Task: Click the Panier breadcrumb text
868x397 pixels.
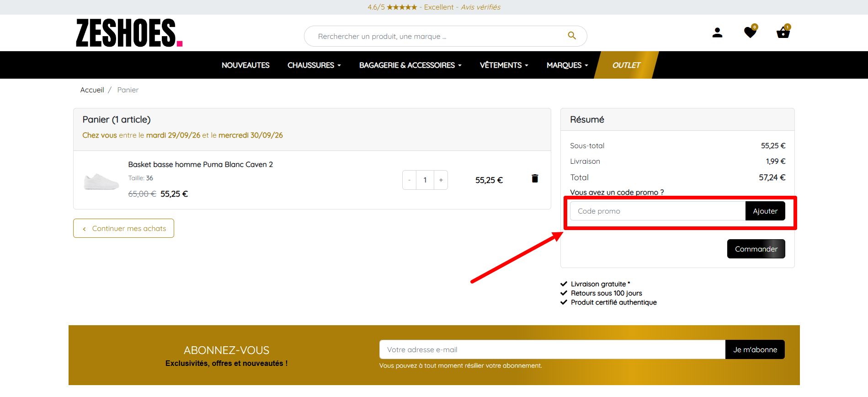Action: coord(128,90)
